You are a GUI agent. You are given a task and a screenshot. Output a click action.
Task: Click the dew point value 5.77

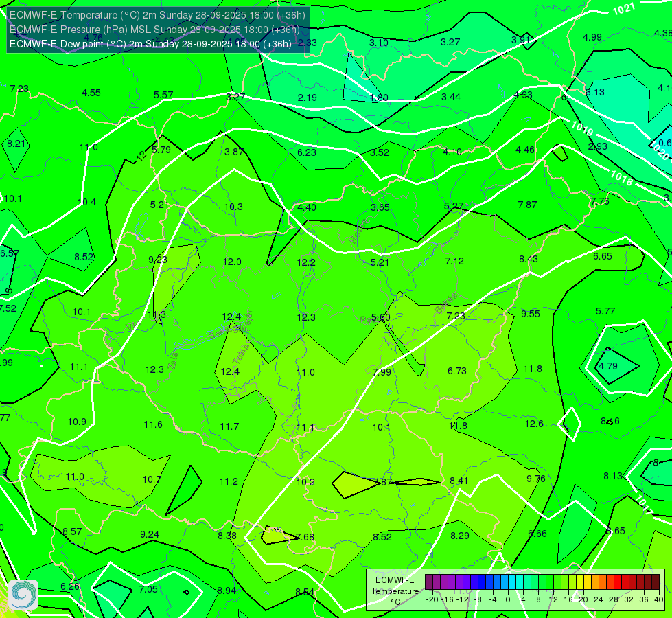coord(605,311)
